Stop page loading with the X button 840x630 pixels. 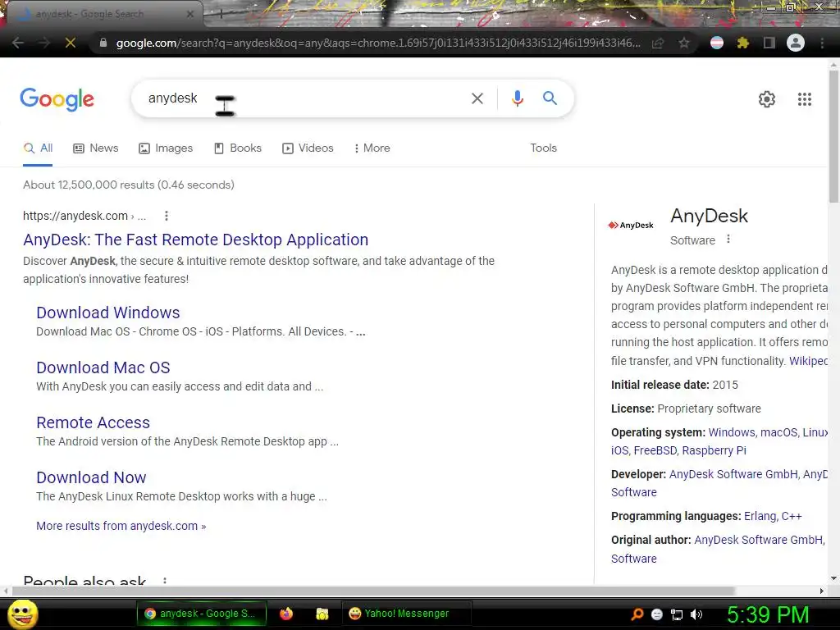coord(71,43)
